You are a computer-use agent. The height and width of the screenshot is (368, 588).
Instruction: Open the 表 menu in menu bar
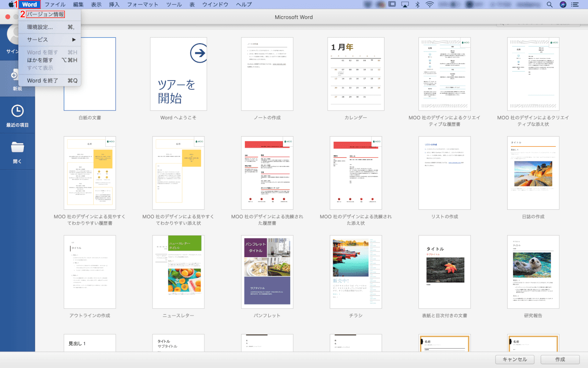[x=192, y=4]
